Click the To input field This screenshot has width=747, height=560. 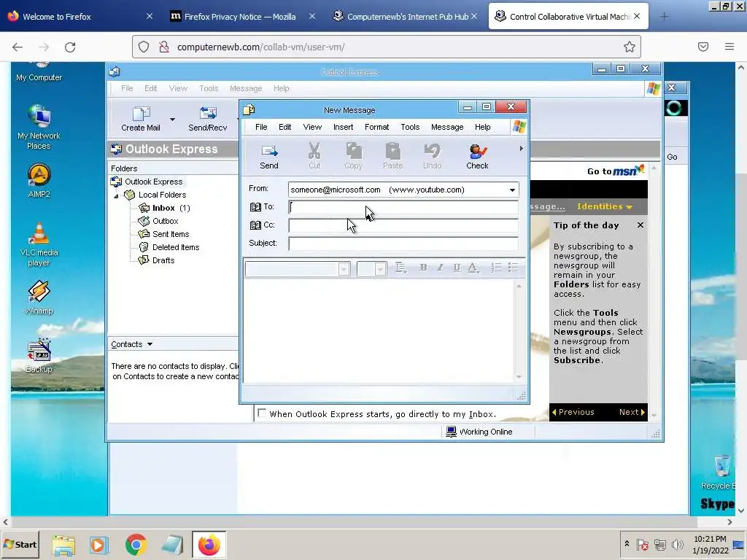tap(403, 207)
